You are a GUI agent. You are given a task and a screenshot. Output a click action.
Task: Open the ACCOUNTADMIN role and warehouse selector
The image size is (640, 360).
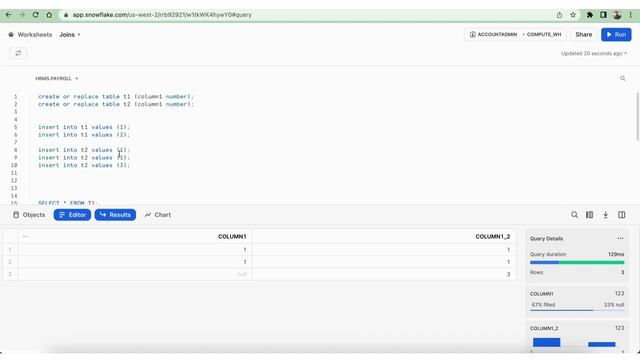point(515,35)
